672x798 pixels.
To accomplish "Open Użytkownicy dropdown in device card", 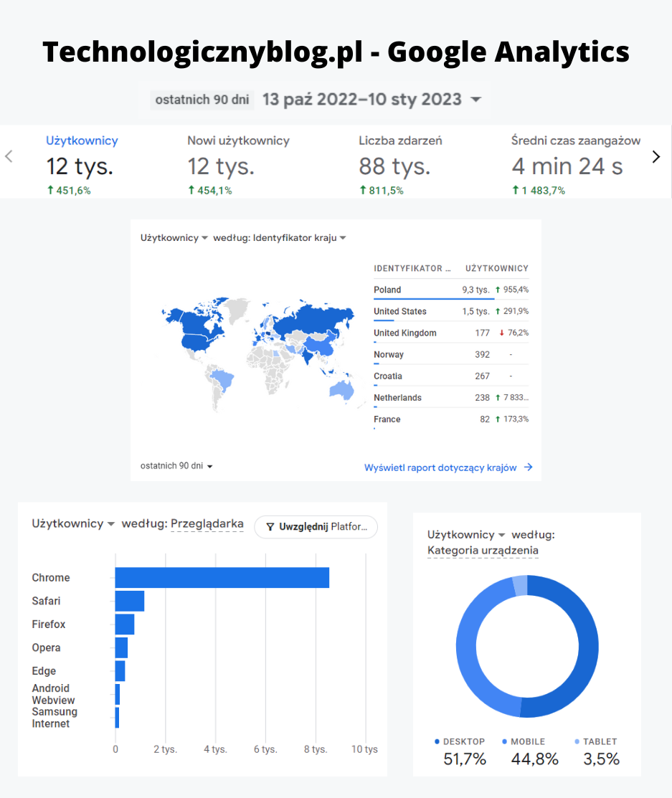I will [466, 534].
